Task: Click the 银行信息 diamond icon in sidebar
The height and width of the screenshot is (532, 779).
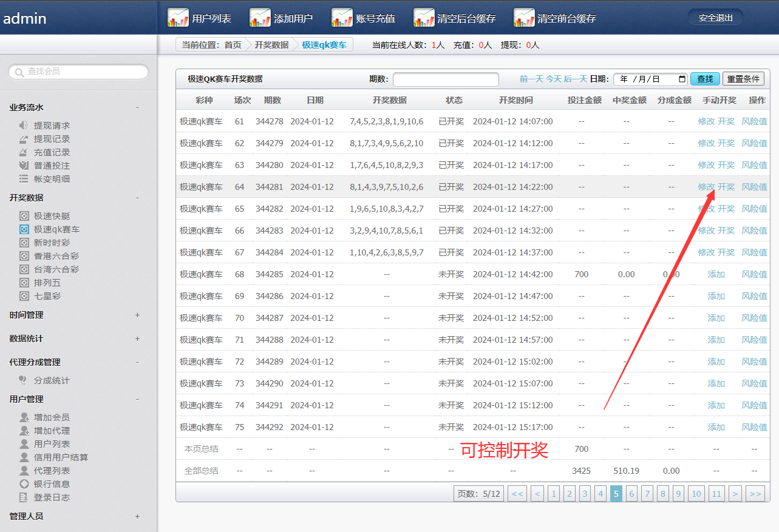Action: [24, 484]
